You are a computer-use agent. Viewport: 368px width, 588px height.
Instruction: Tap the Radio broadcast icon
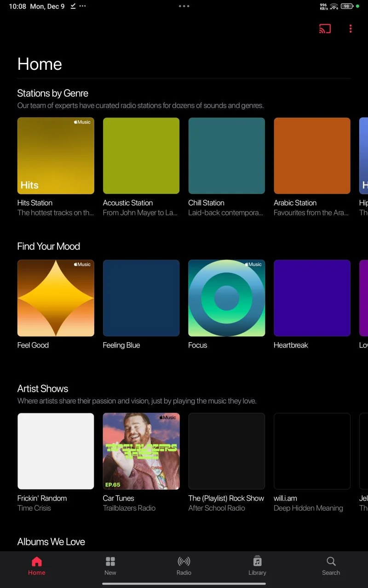coord(184,561)
